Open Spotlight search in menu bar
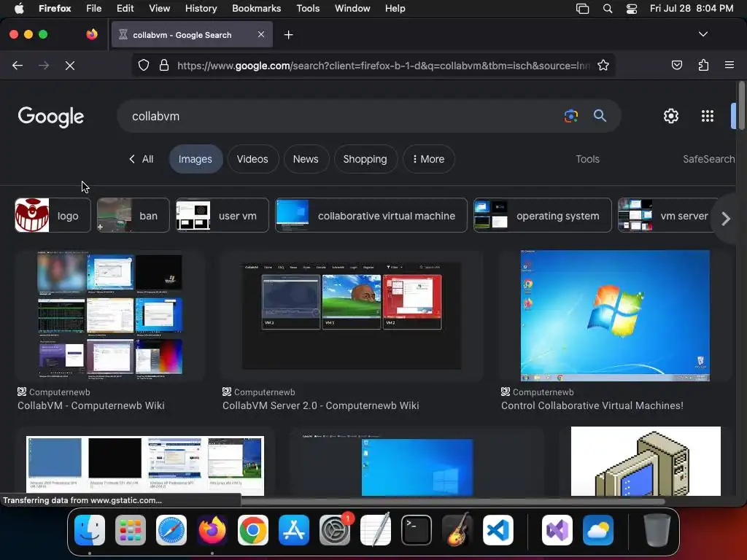The height and width of the screenshot is (560, 747). (x=608, y=9)
